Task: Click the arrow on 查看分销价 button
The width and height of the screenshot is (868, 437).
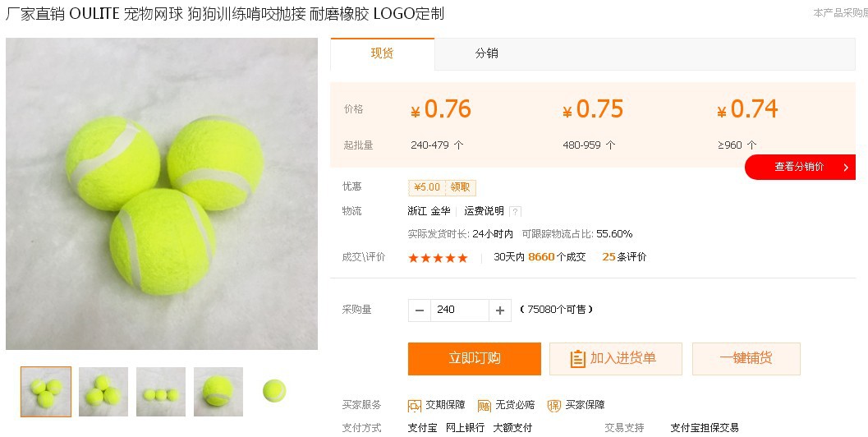Action: pyautogui.click(x=846, y=168)
